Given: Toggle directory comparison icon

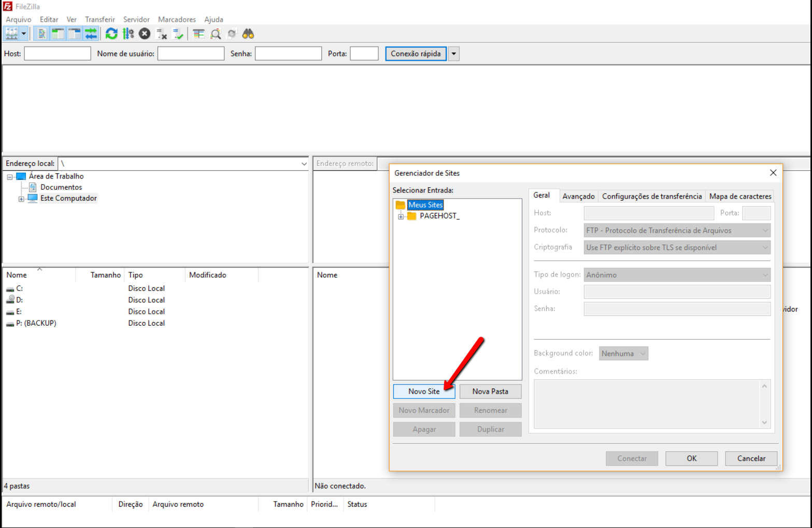Looking at the screenshot, I should 216,34.
